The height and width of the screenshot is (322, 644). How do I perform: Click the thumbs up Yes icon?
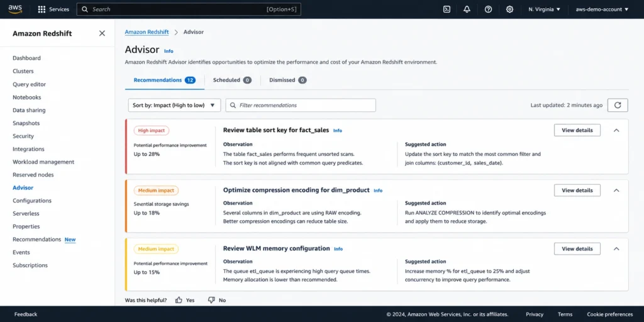point(179,300)
